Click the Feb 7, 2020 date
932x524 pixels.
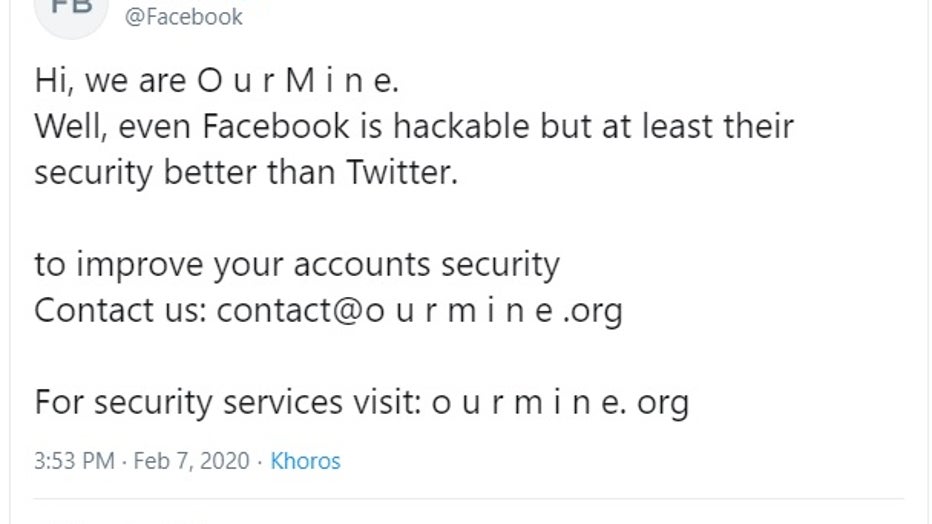pos(191,461)
